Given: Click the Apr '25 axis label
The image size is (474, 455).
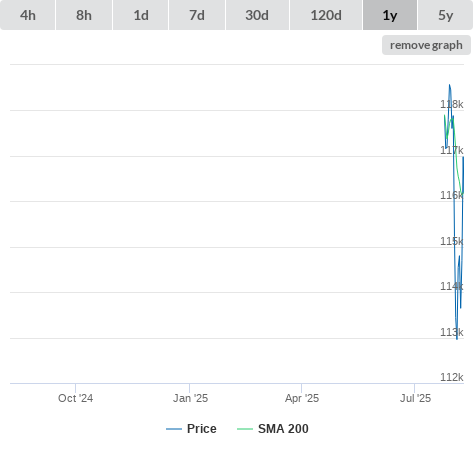Looking at the screenshot, I should pos(302,398).
